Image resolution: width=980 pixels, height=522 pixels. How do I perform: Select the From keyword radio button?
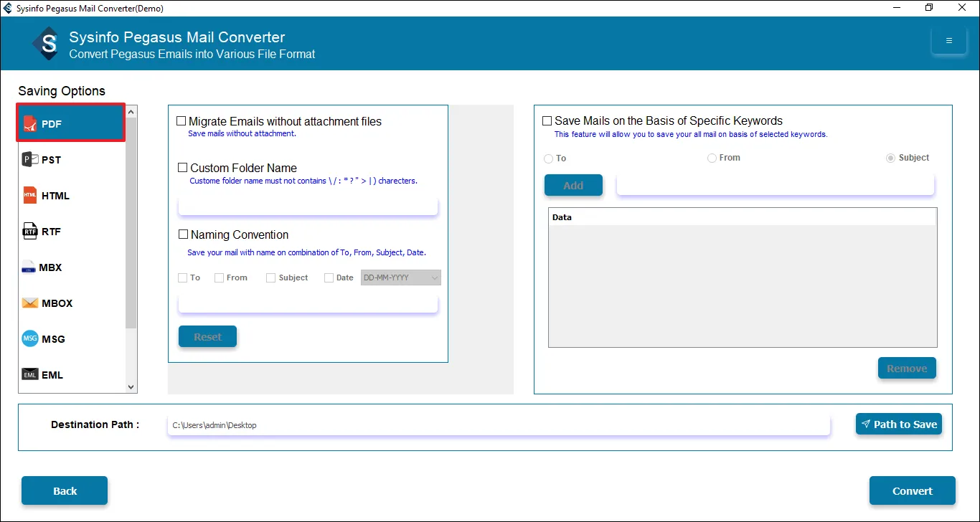click(x=712, y=158)
